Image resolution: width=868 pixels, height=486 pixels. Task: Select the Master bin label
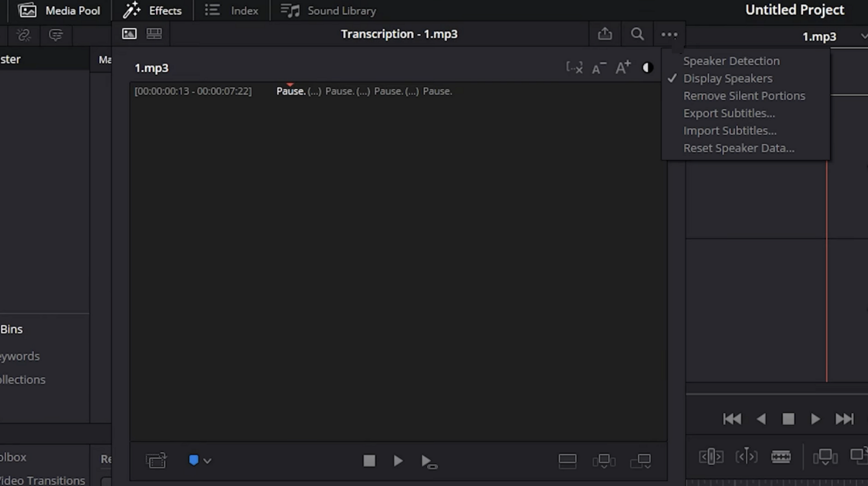point(10,59)
